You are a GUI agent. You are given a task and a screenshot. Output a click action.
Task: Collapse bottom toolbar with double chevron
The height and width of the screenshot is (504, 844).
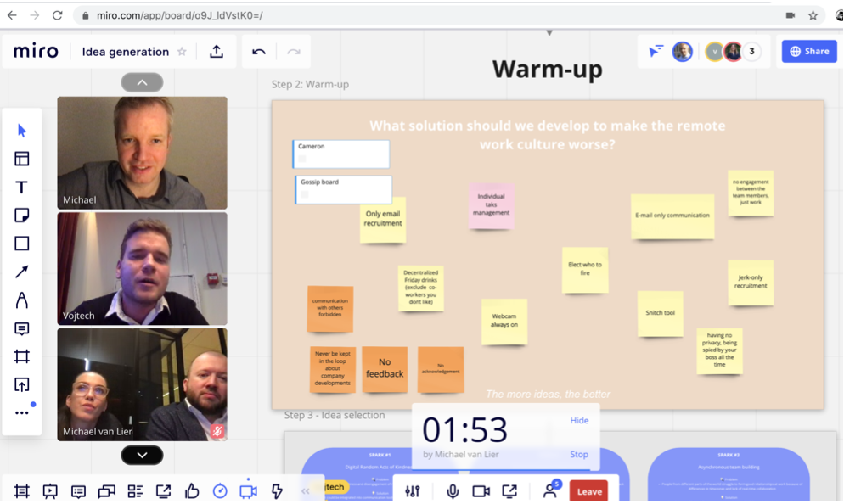click(305, 491)
